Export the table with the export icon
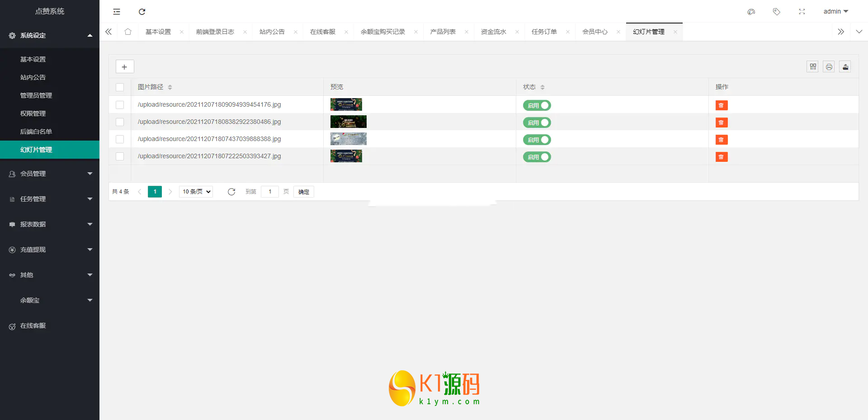The width and height of the screenshot is (868, 420). point(845,67)
